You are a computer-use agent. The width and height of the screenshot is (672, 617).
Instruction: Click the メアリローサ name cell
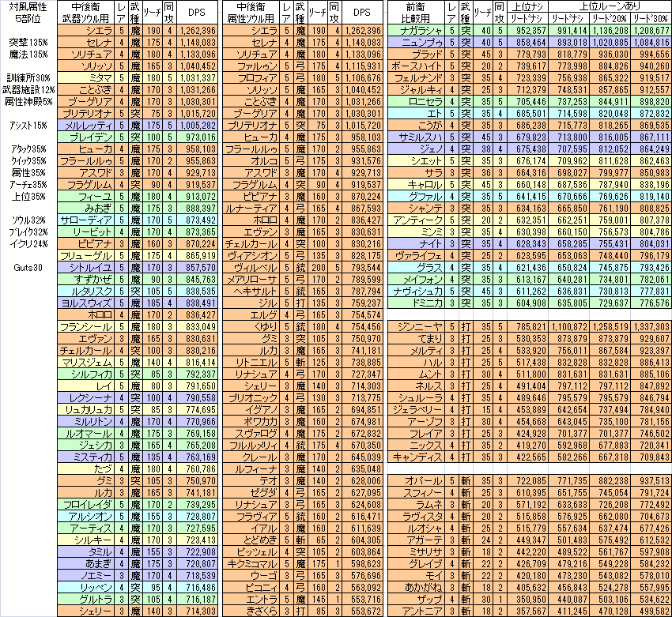coord(251,279)
